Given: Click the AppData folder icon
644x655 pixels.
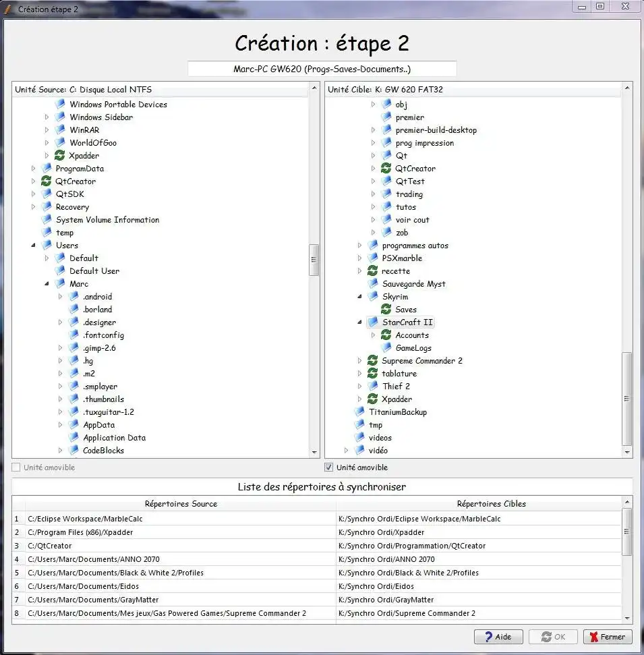Looking at the screenshot, I should 74,425.
